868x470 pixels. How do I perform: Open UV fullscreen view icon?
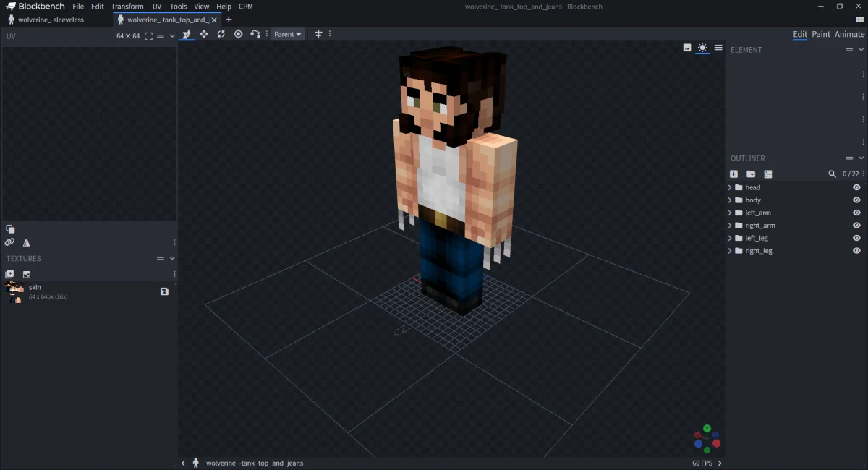tap(148, 35)
